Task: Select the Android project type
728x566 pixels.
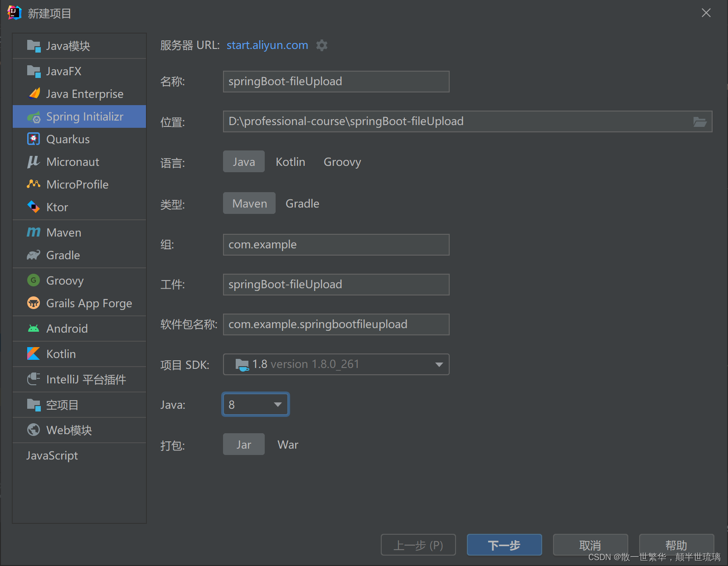Action: (x=67, y=329)
